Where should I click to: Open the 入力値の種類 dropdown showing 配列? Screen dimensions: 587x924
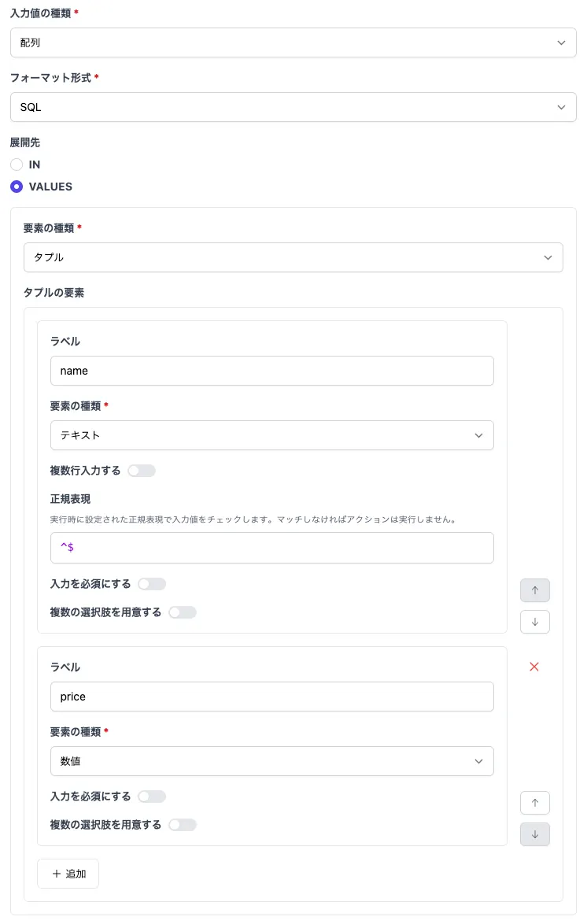[293, 43]
